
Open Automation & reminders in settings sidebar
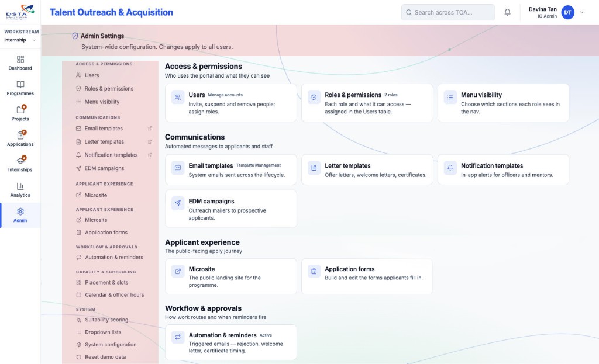tap(114, 257)
